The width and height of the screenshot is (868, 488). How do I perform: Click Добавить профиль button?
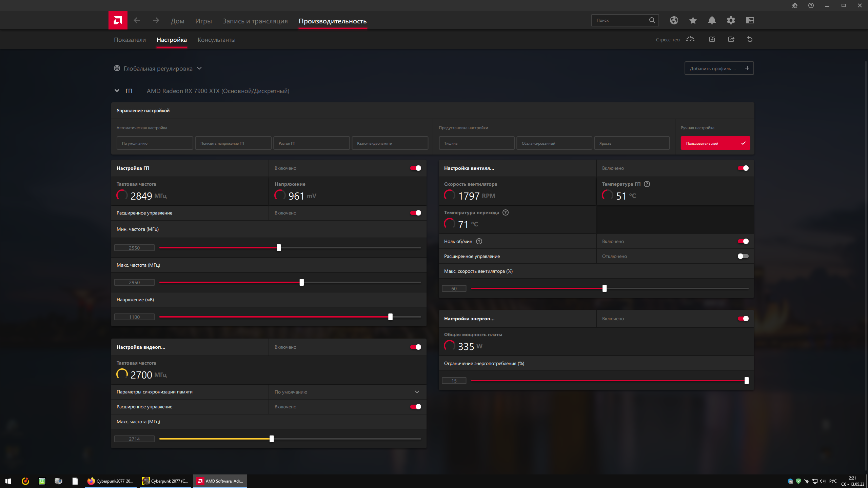tap(719, 68)
